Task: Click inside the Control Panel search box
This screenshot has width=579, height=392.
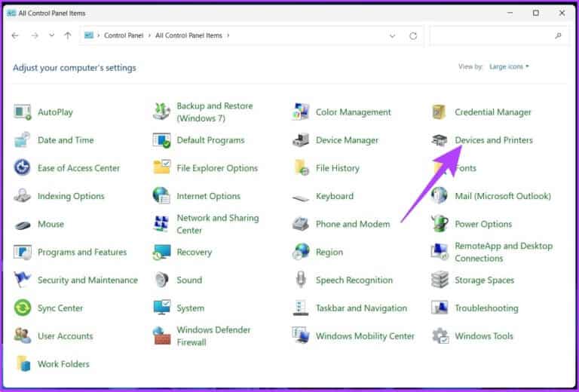Action: [x=499, y=35]
